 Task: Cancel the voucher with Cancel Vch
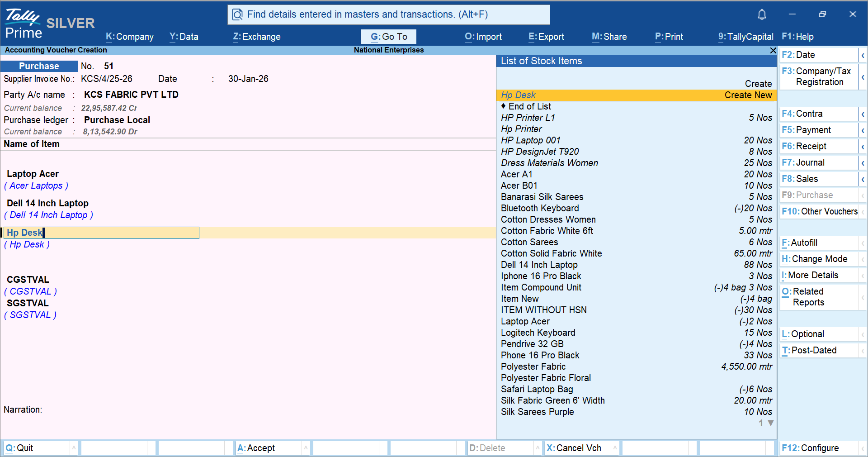574,448
